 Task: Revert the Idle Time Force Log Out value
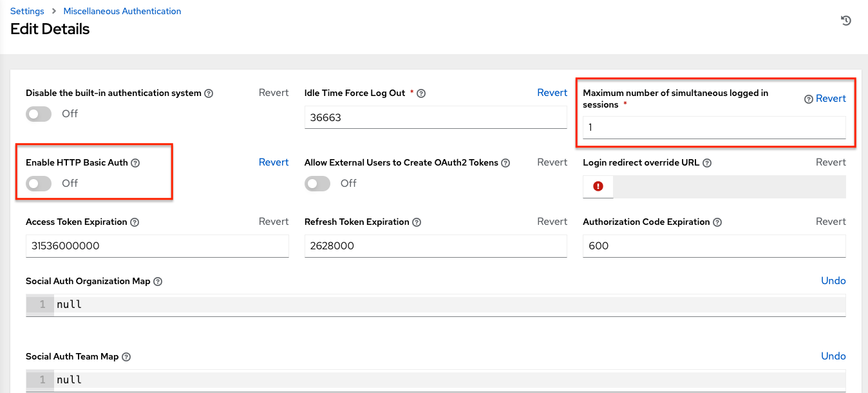552,93
